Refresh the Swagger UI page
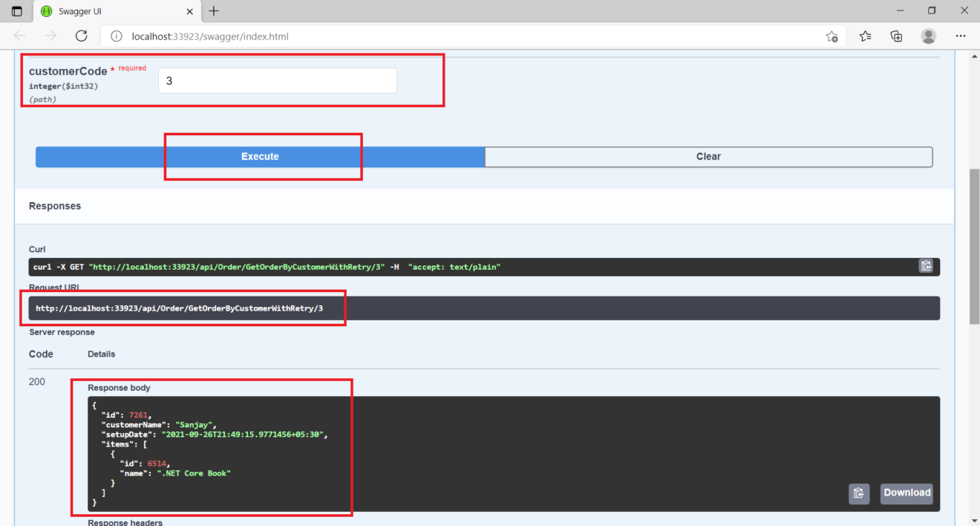This screenshot has width=980, height=526. pos(81,36)
